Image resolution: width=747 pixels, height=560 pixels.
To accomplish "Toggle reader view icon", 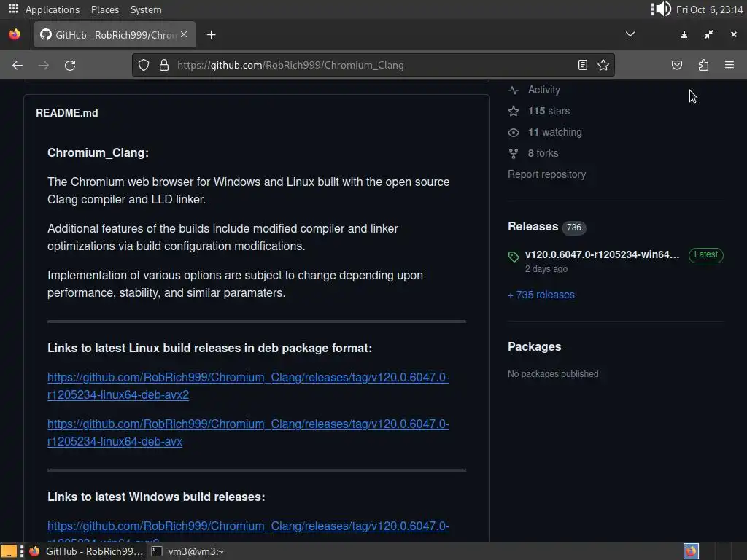I will click(x=583, y=65).
